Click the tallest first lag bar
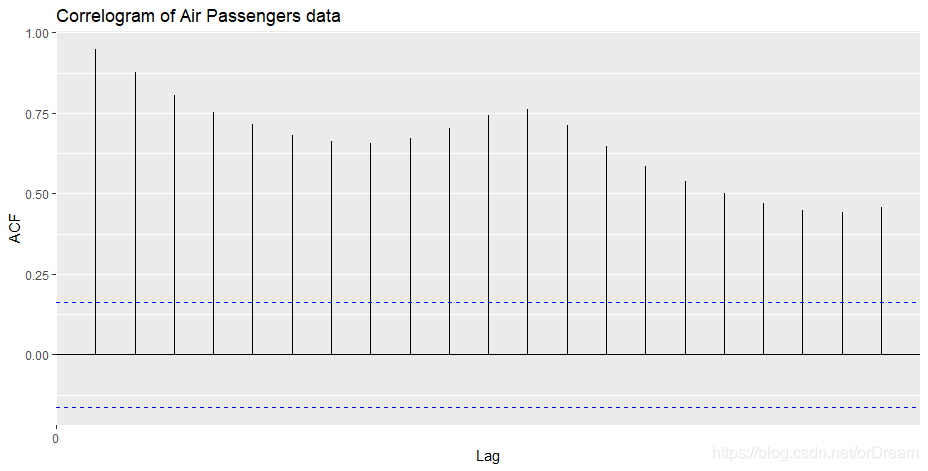 [96, 202]
